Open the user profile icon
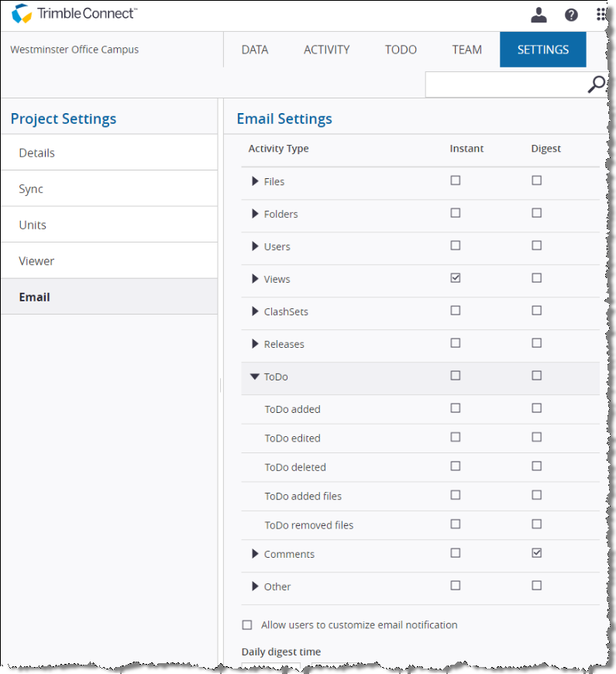 [539, 15]
